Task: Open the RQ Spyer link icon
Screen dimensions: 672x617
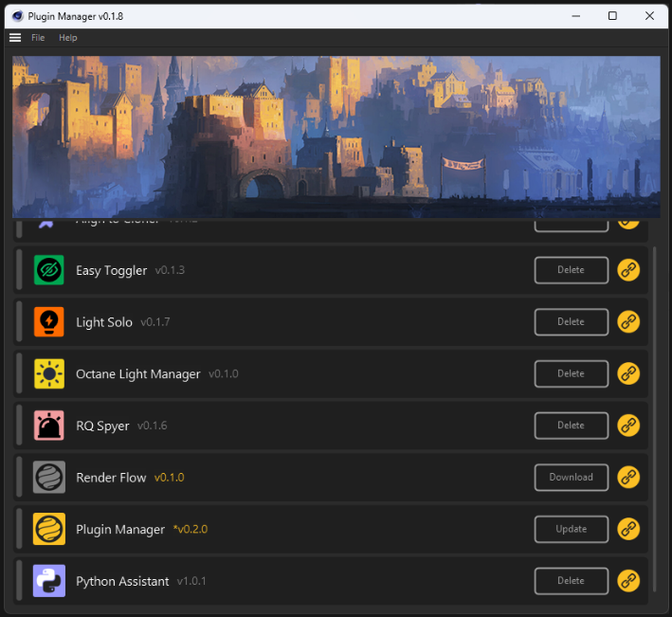Action: (628, 426)
